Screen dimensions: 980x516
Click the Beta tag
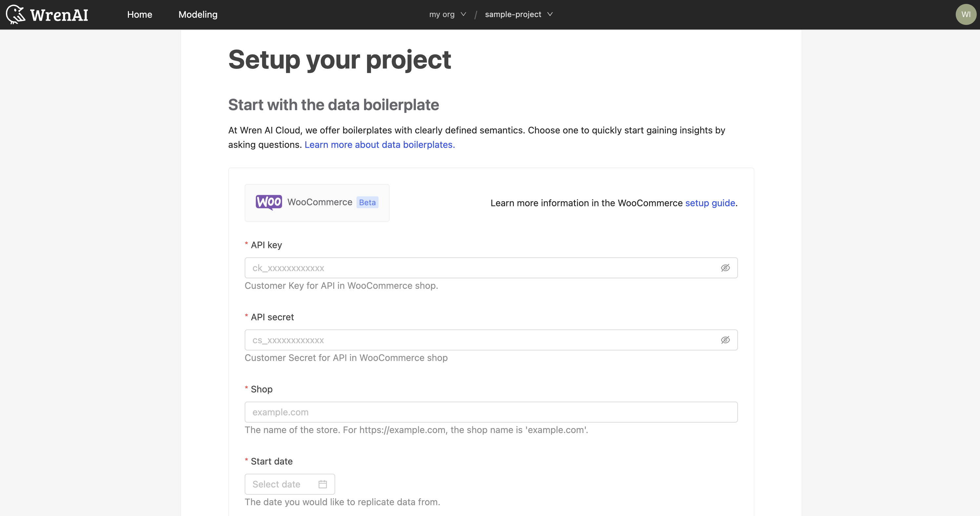coord(367,202)
